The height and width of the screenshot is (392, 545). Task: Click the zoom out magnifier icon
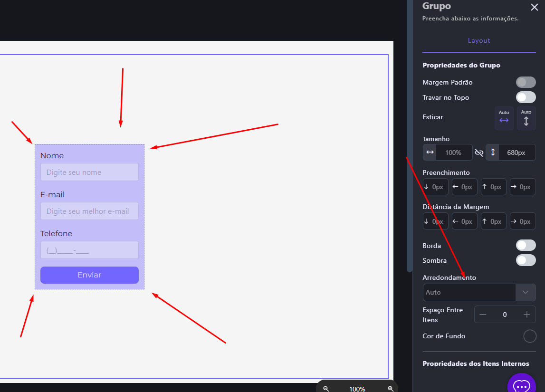tap(326, 389)
